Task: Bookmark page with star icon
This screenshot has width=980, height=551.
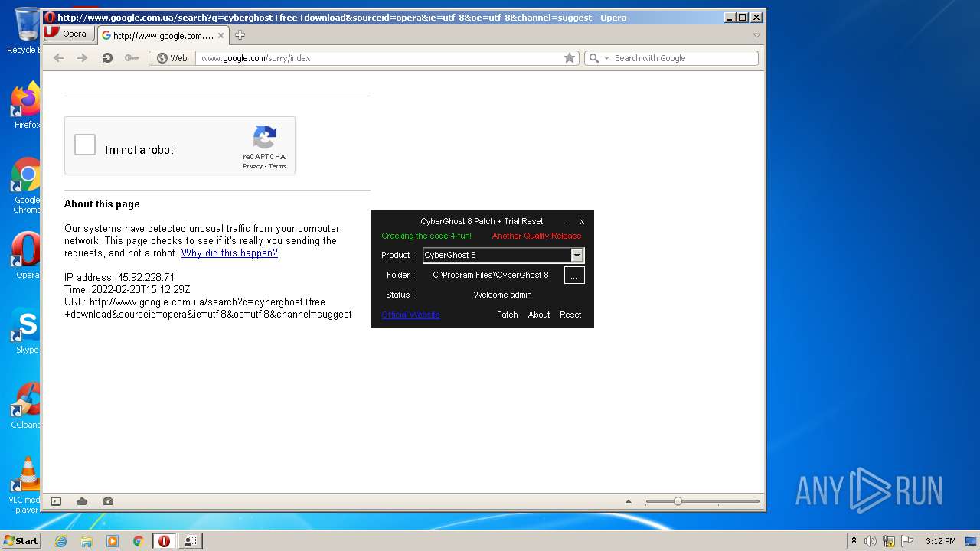Action: 570,58
